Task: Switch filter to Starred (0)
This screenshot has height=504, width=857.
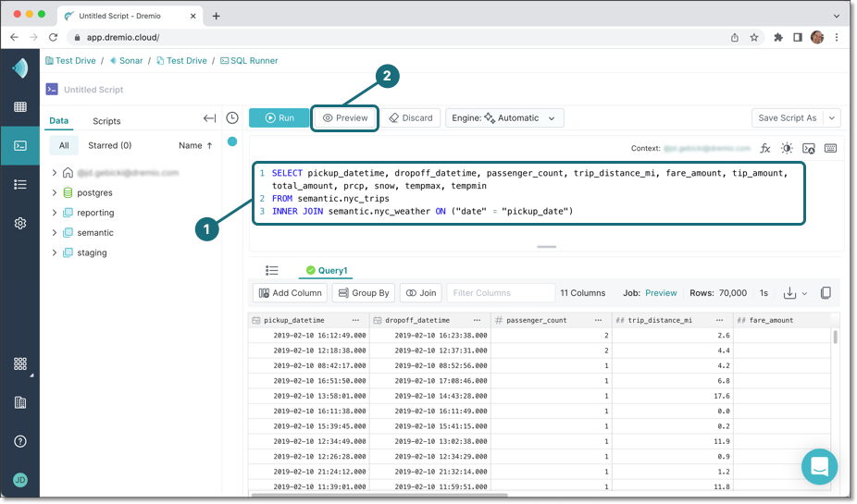Action: coord(109,145)
